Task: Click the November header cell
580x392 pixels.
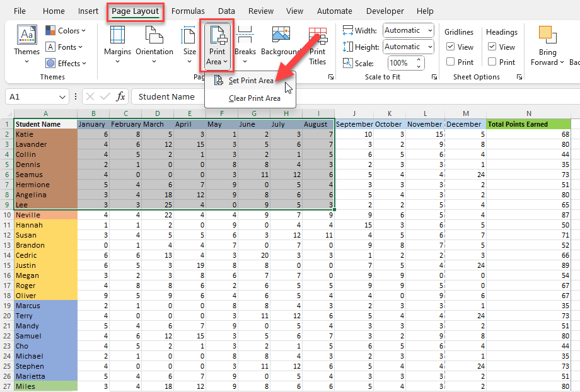Action: [x=425, y=124]
